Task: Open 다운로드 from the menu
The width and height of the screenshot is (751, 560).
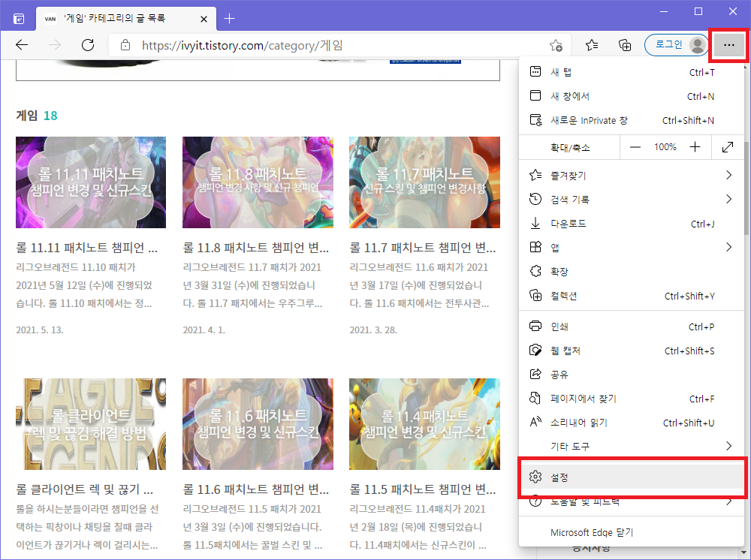Action: [632, 224]
